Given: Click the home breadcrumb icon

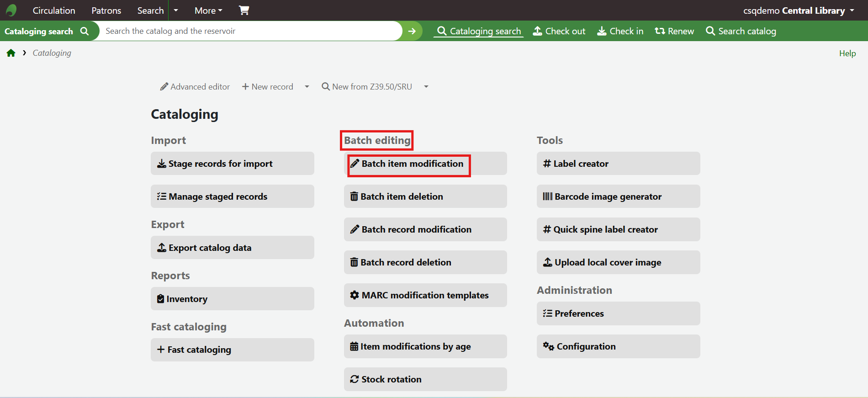Looking at the screenshot, I should point(11,53).
